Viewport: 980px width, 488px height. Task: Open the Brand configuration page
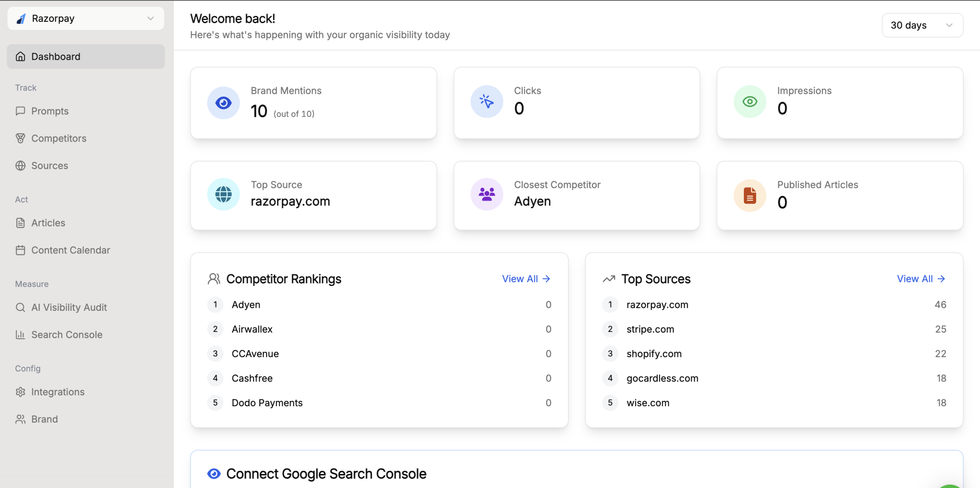pyautogui.click(x=86, y=419)
